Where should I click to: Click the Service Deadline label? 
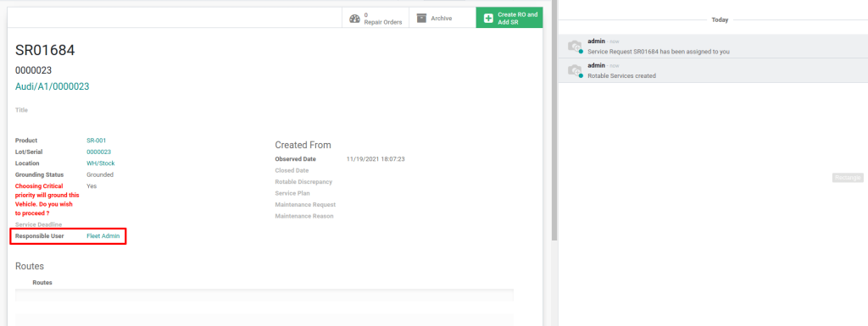coord(39,224)
